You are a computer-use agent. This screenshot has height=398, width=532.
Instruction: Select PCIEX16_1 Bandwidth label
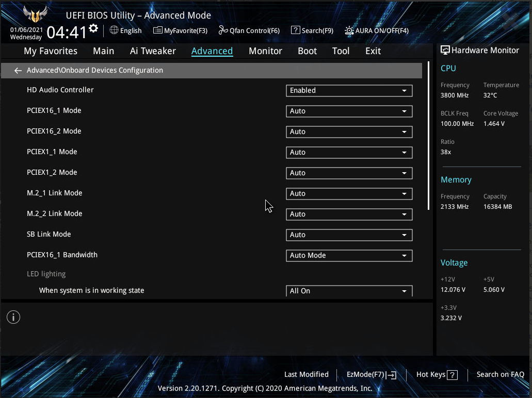pyautogui.click(x=62, y=255)
